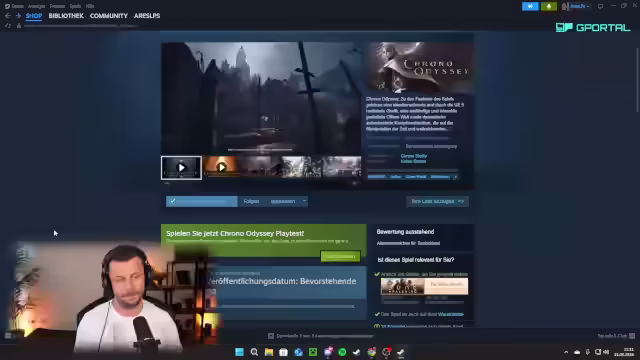The image size is (640, 360).
Task: Open Windows search from the taskbar
Action: pos(254,352)
